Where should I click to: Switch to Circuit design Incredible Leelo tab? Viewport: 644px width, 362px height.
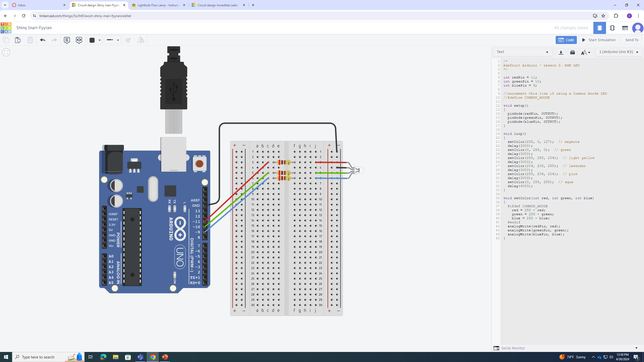tap(218, 5)
